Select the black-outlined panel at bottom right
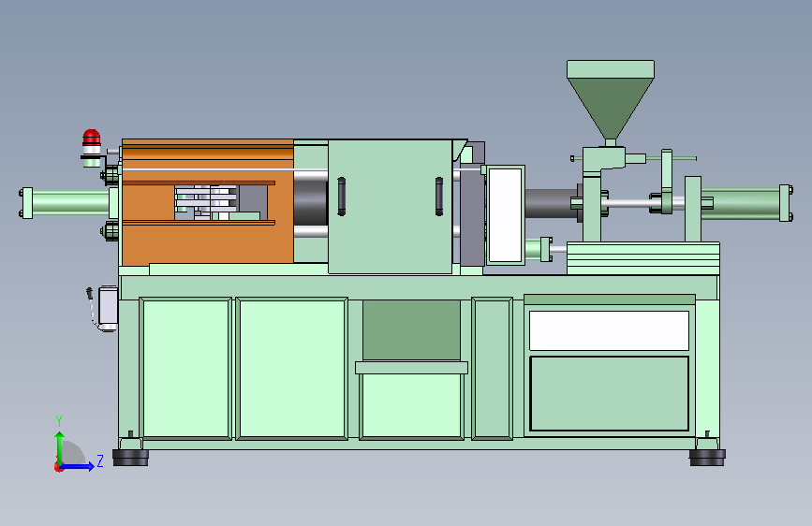Screen dimensions: 812x526 [609, 393]
